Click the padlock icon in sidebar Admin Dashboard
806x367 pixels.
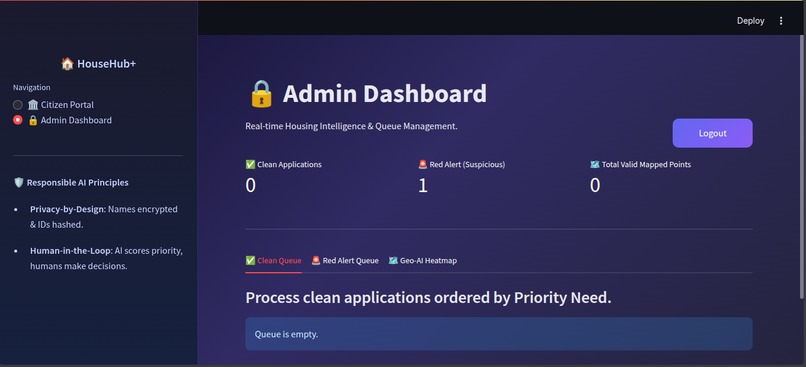(33, 120)
